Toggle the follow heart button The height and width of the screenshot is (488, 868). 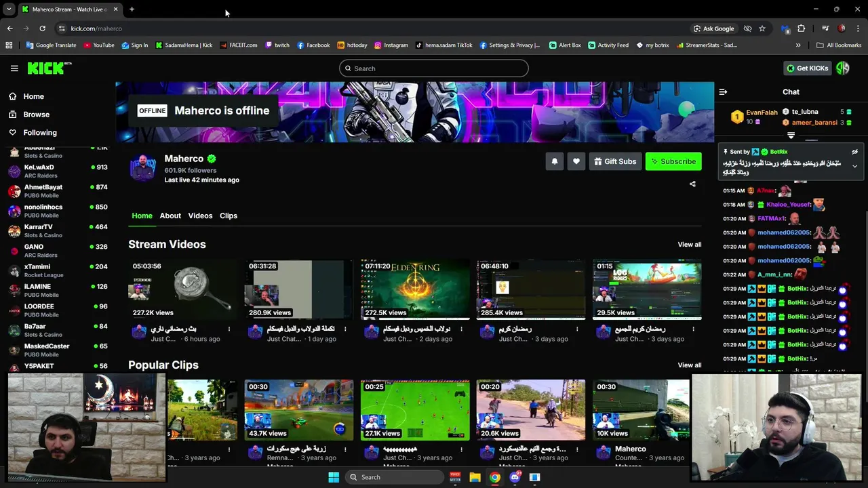point(576,161)
